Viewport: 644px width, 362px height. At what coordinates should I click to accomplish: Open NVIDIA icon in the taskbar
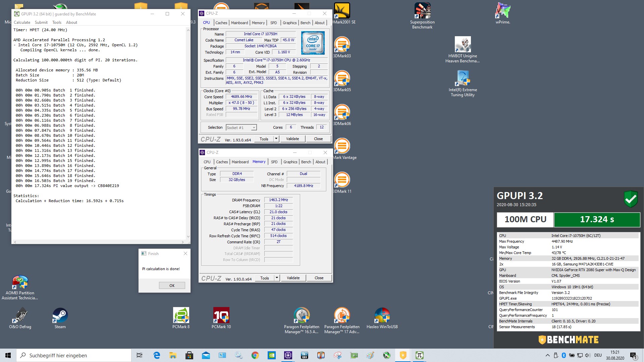click(272, 355)
